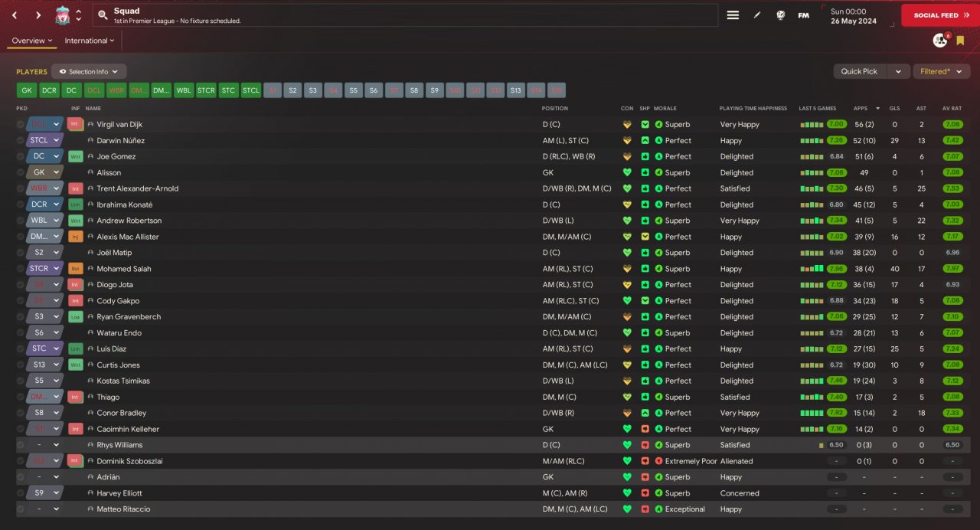Click Dominik Szoboszlai's red morale icon

[x=658, y=461]
